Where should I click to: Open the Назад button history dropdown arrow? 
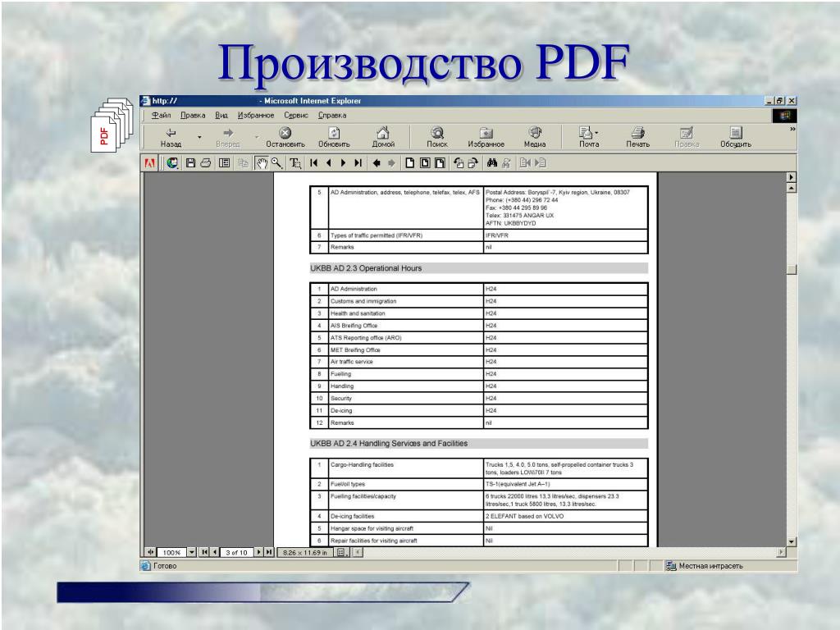[x=199, y=138]
